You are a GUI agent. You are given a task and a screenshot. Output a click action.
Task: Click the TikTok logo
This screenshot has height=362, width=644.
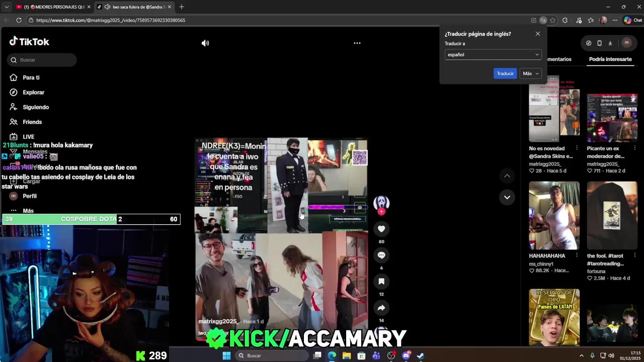(29, 42)
